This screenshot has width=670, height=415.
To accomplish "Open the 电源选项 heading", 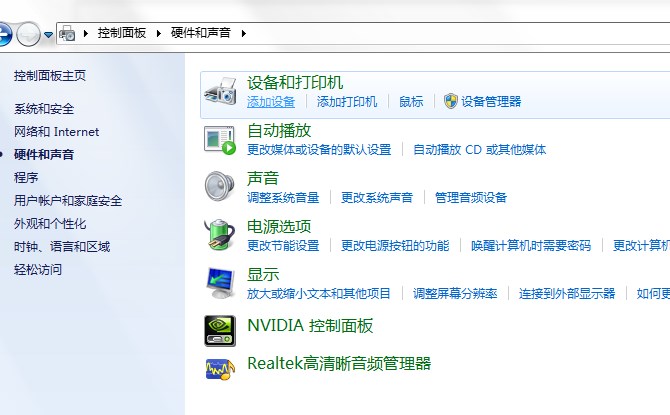I will 279,227.
